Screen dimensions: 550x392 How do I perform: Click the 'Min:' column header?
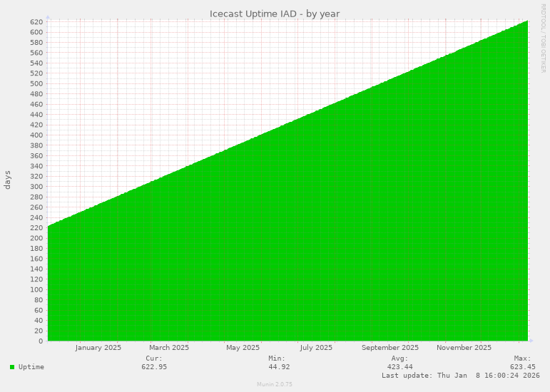coord(277,359)
